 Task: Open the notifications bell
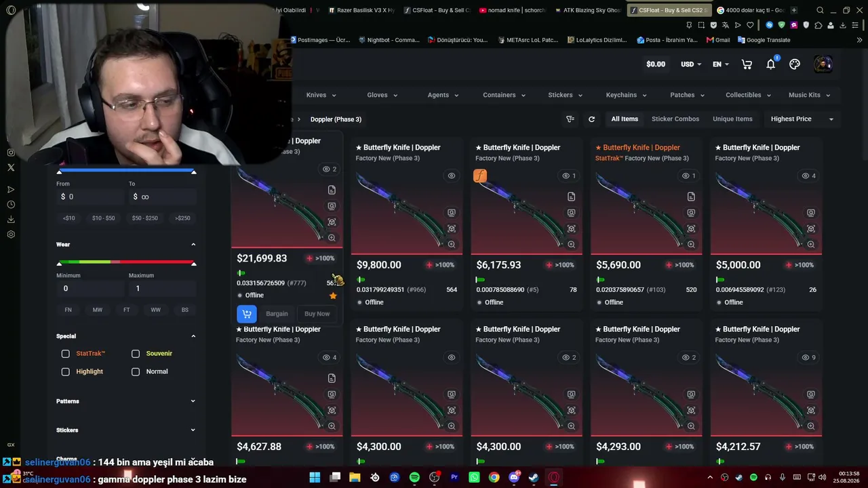[770, 64]
